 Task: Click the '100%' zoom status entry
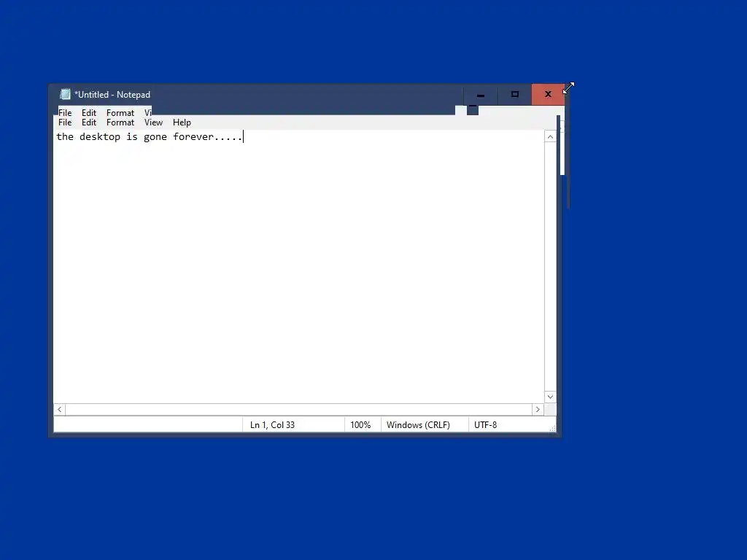[360, 425]
